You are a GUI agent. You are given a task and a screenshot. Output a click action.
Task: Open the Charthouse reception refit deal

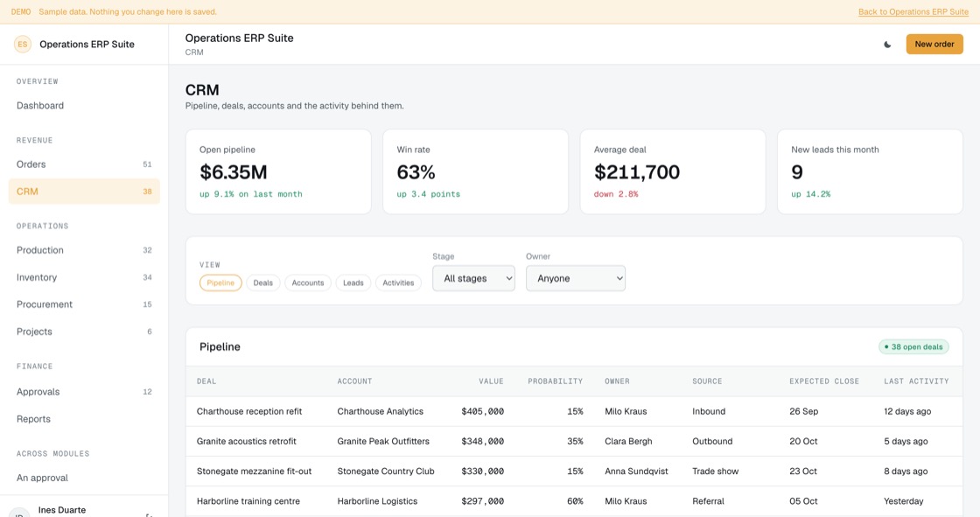249,411
